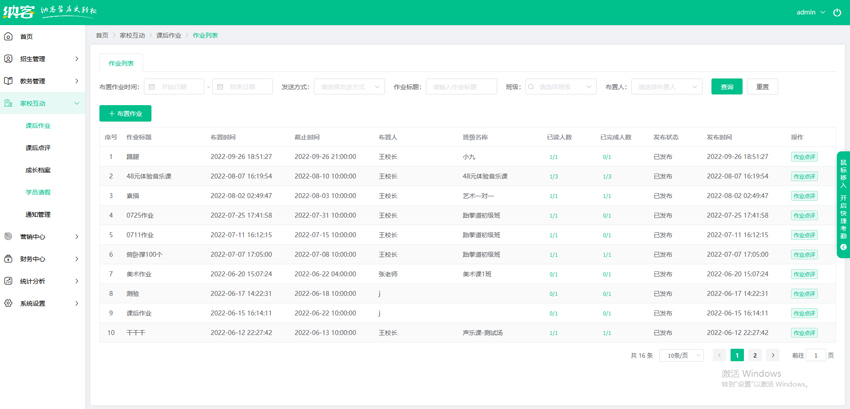Click the 前往 page number input
850x409 pixels.
[816, 355]
